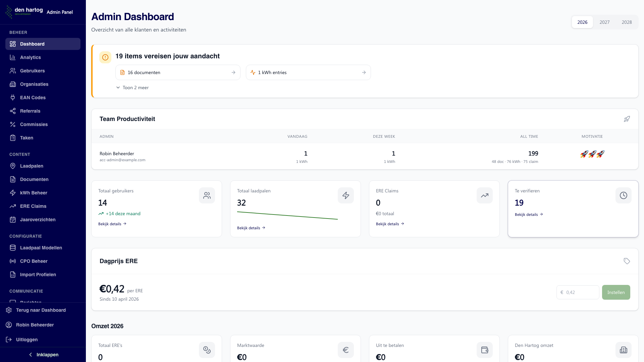644x362 pixels.
Task: Click the Taken clipboard icon
Action: [x=13, y=138]
